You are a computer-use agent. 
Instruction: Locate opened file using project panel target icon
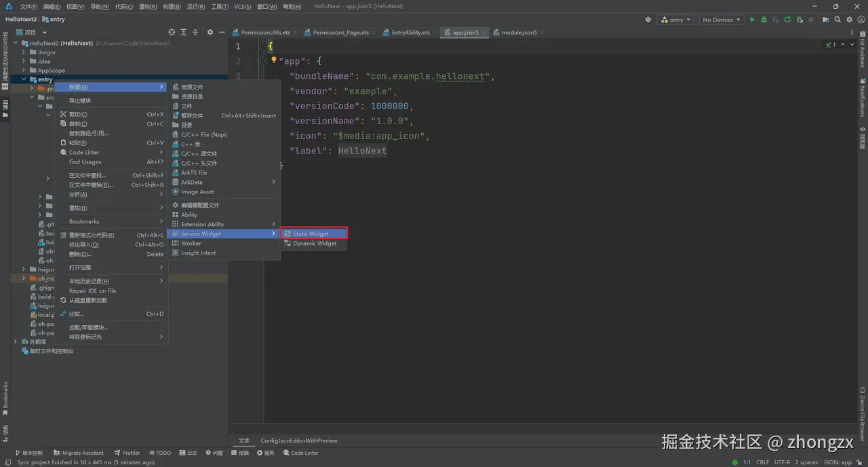[x=172, y=32]
